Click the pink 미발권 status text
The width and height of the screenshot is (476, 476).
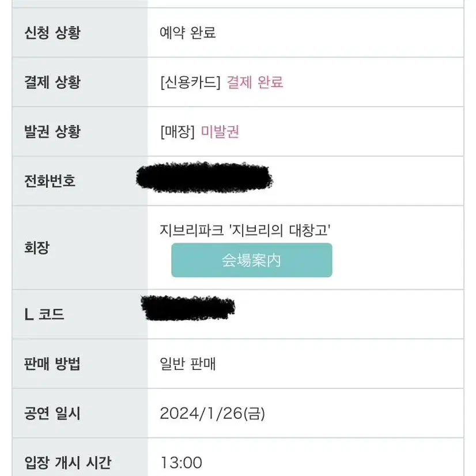[x=220, y=131]
